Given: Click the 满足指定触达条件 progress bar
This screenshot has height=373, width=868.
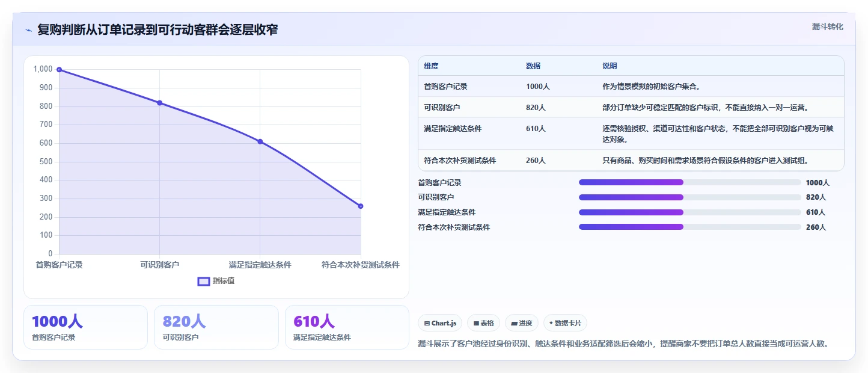Looking at the screenshot, I should [689, 212].
